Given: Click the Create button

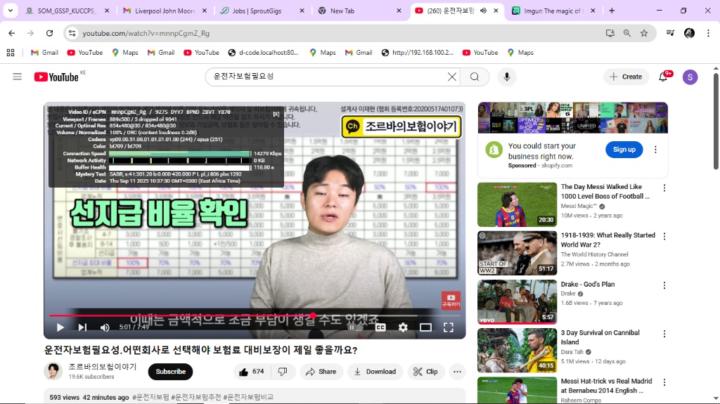Looking at the screenshot, I should [x=625, y=77].
